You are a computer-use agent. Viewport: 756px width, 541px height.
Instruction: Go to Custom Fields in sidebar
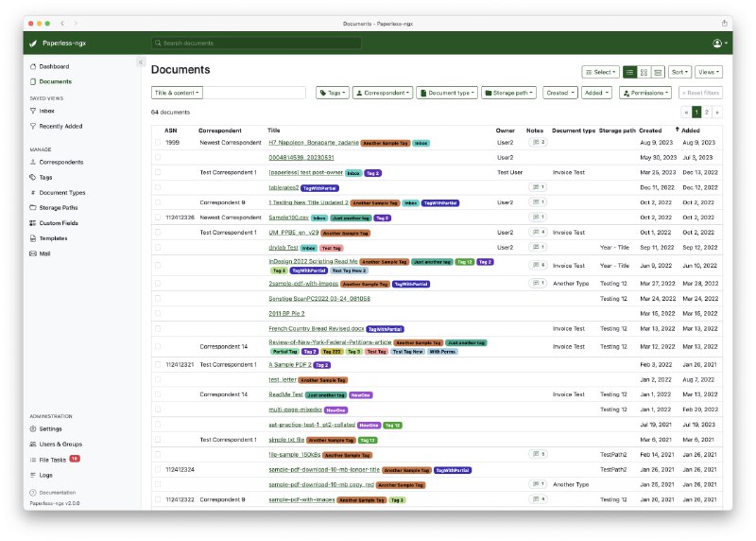point(58,223)
